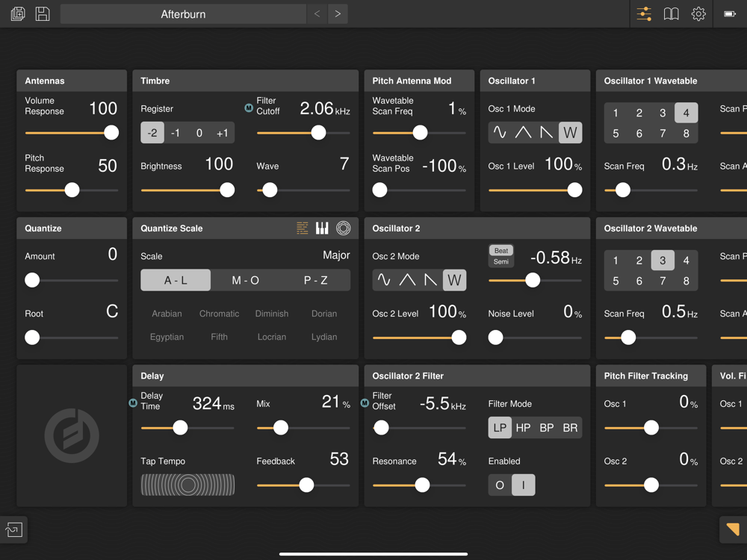Show scales A - L tab
The width and height of the screenshot is (747, 560).
(176, 280)
